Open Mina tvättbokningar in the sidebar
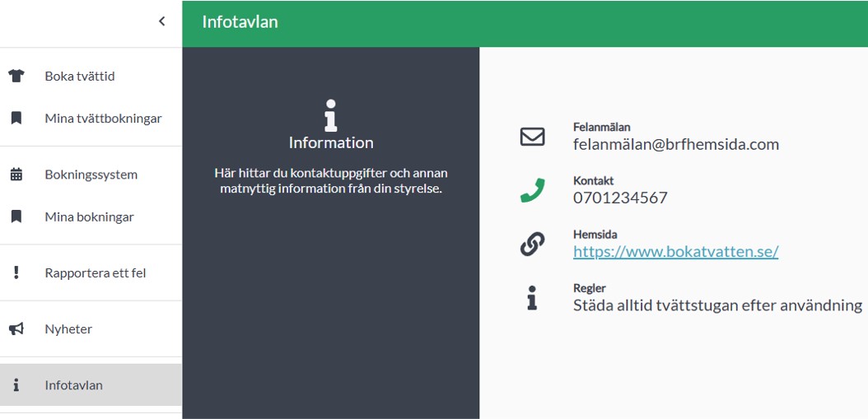 tap(103, 118)
